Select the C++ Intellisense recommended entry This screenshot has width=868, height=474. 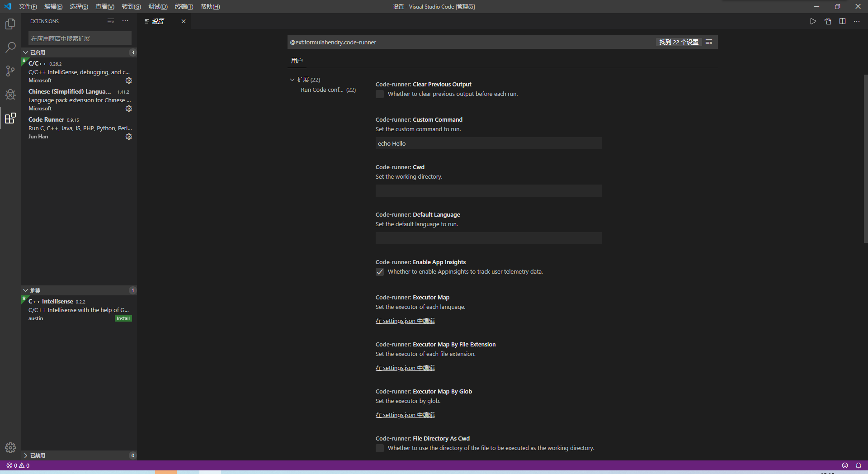pyautogui.click(x=79, y=310)
